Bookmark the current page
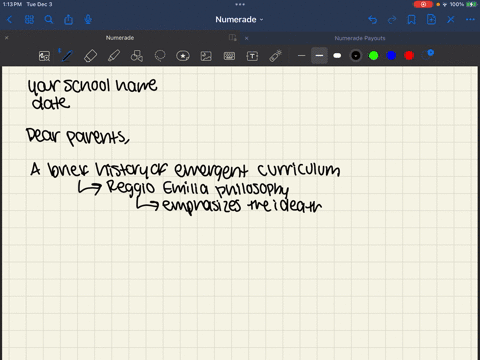 (412, 20)
